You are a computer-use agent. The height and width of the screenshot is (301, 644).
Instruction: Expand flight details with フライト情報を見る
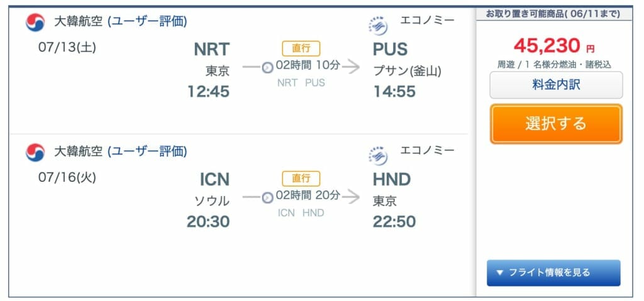(x=553, y=273)
